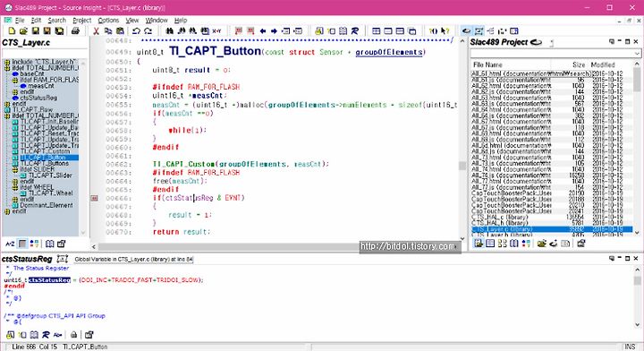Screen dimensions: 644x351
Task: Click the Redo arrow icon
Action: [148, 30]
